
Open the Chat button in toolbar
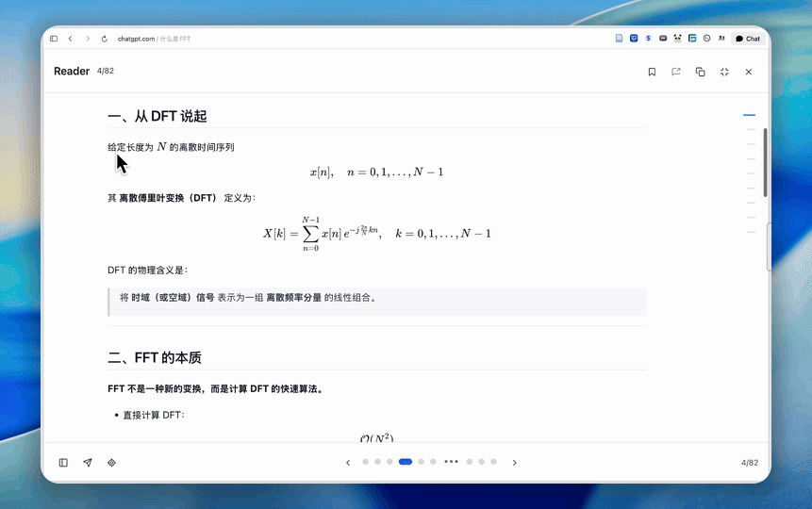[x=748, y=39]
